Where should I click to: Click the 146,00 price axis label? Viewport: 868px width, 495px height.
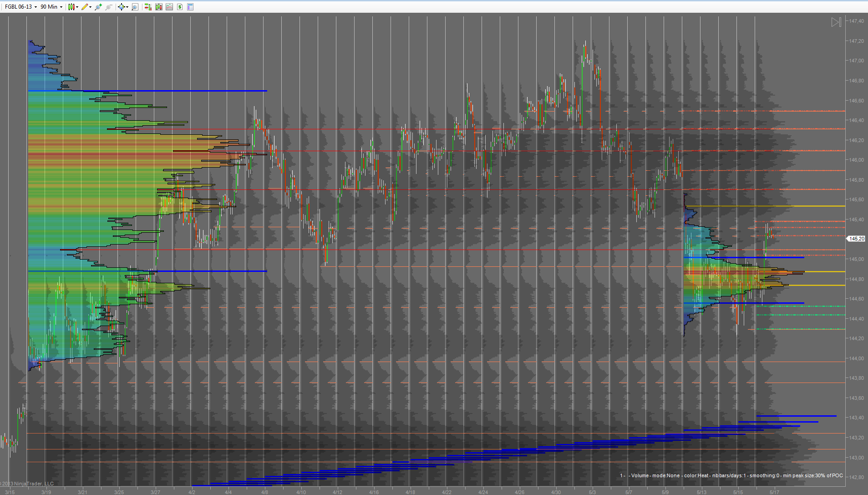coord(856,160)
